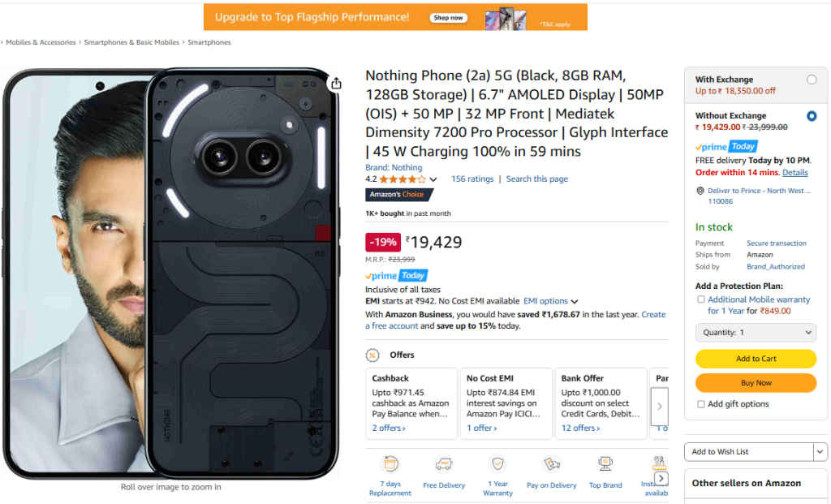Enable Additional Mobile warranty checkbox
This screenshot has height=504, width=831.
tap(701, 299)
